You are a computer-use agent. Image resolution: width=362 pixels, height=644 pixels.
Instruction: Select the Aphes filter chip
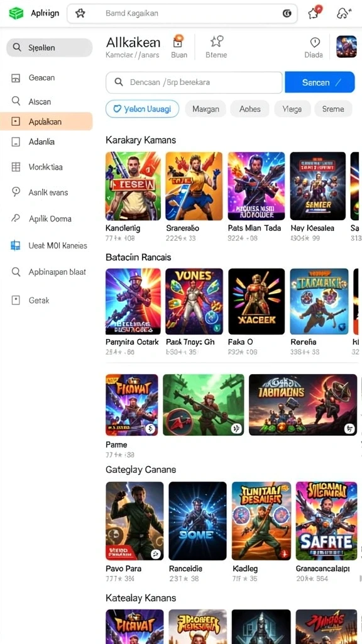[250, 109]
